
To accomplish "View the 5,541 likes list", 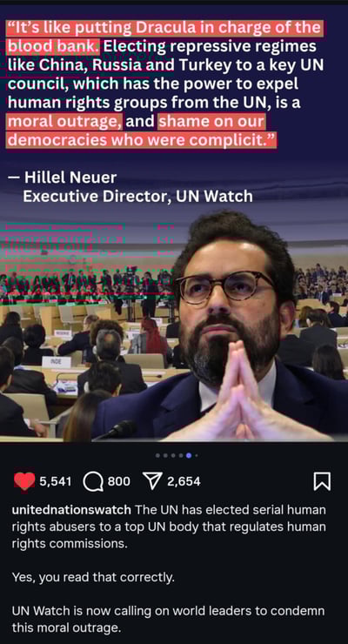I will point(56,481).
